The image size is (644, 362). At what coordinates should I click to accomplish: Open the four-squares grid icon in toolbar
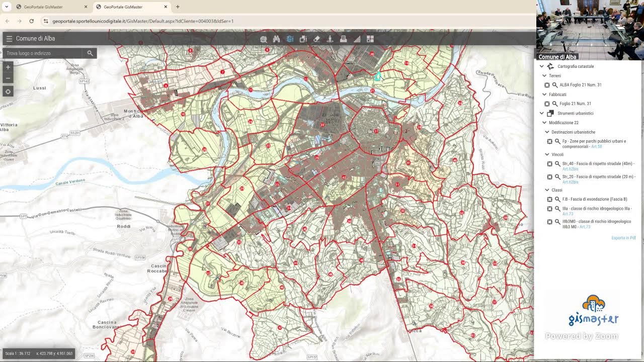pyautogui.click(x=370, y=39)
